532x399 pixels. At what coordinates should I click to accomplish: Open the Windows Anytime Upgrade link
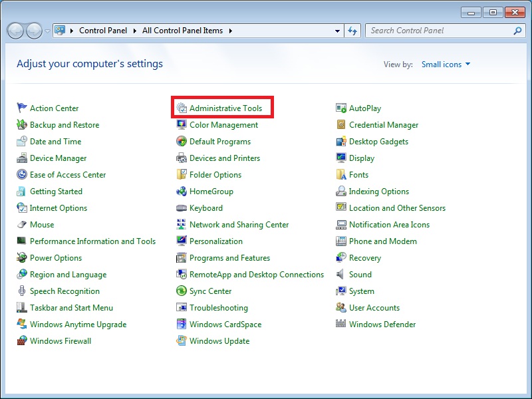(x=78, y=325)
